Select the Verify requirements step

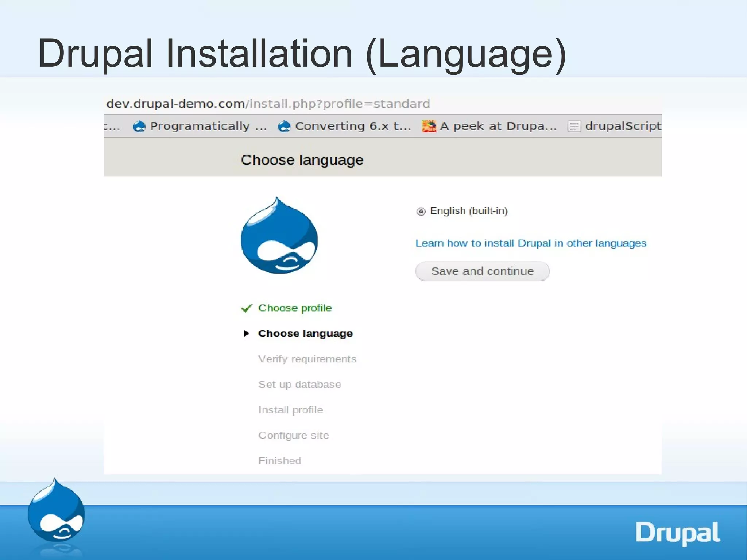[x=307, y=359]
